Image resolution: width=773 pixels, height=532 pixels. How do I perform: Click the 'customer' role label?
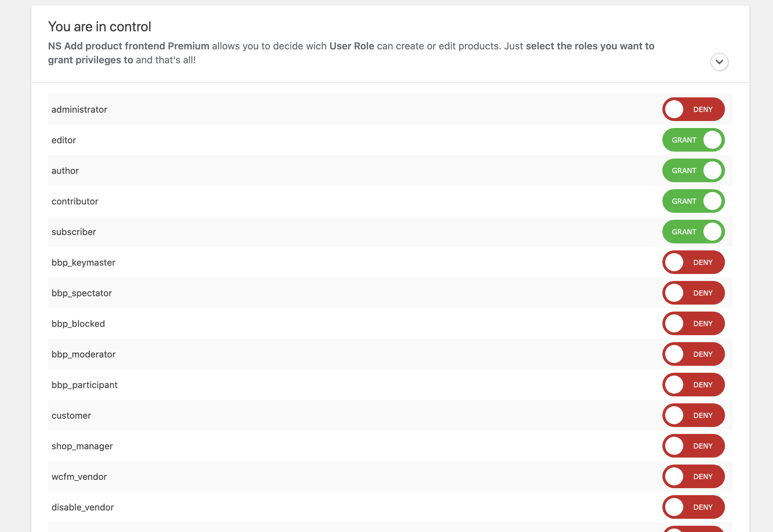tap(71, 416)
